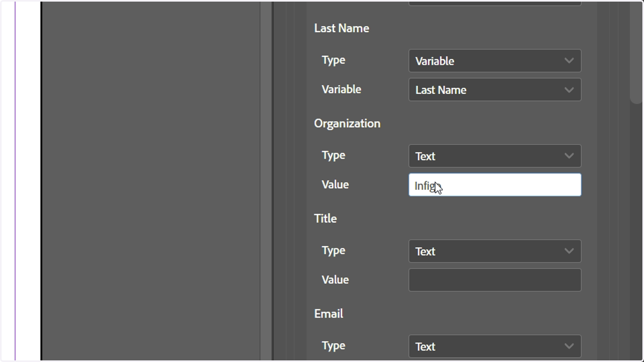The width and height of the screenshot is (644, 362).
Task: Click the "Value" label under Organization
Action: (x=335, y=184)
